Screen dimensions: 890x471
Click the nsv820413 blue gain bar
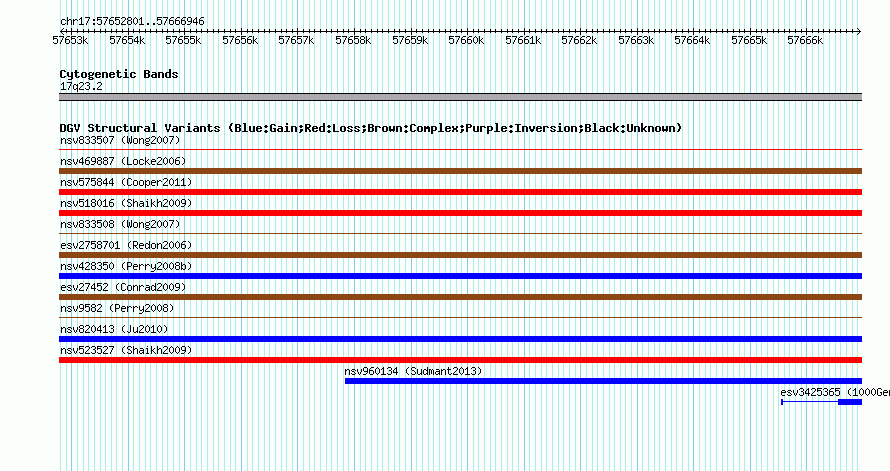[460, 339]
